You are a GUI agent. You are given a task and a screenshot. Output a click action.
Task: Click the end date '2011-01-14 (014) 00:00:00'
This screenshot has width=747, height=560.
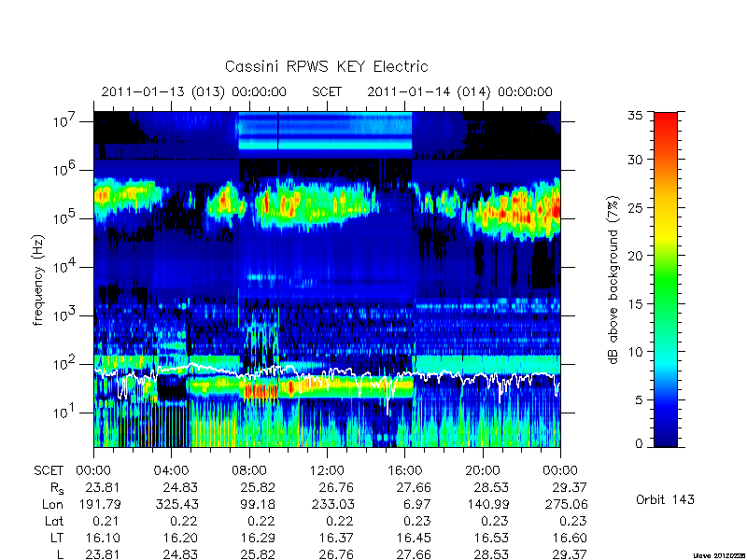tap(459, 91)
